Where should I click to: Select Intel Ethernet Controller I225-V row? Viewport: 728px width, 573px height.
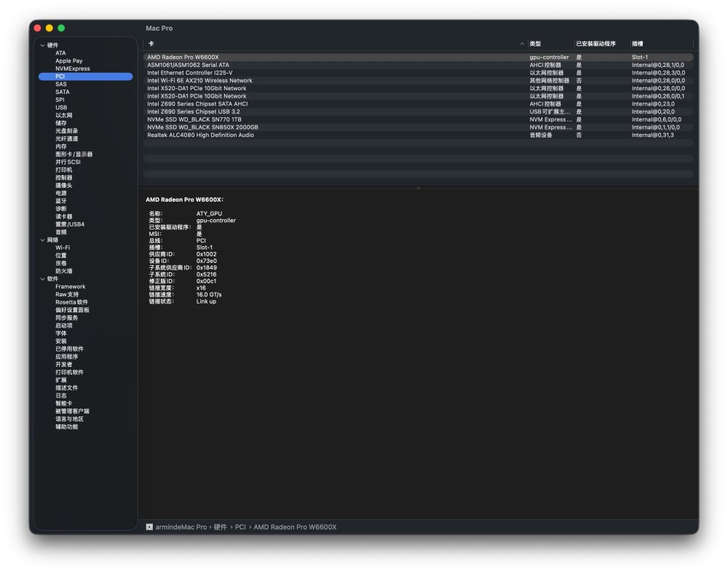point(419,73)
